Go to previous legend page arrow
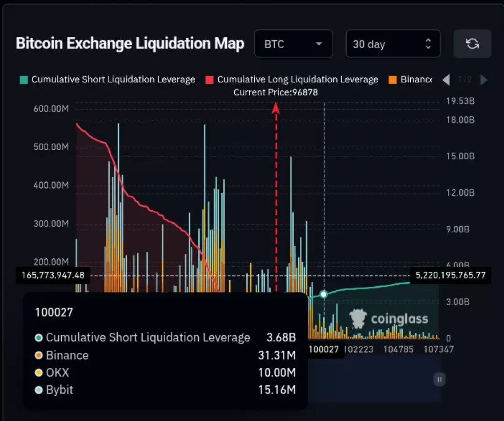The height and width of the screenshot is (421, 504). point(446,80)
